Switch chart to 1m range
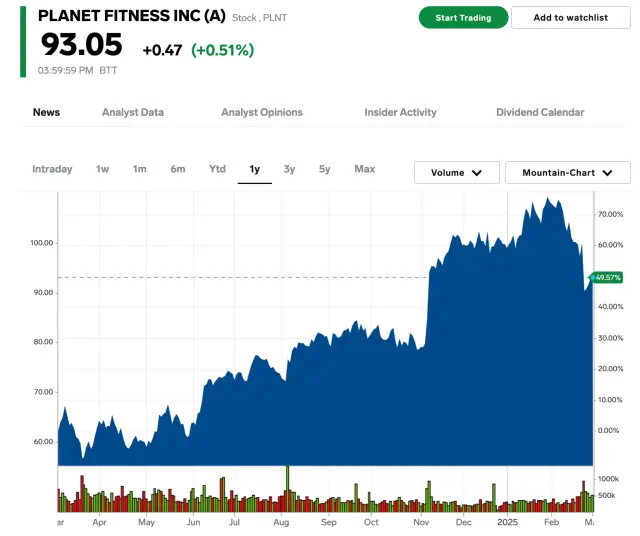The image size is (640, 536). click(x=140, y=169)
